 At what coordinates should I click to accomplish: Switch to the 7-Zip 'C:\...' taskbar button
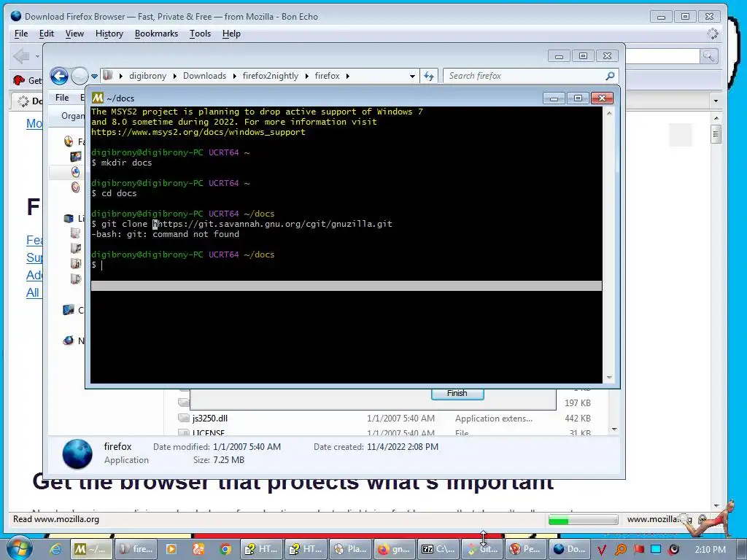(x=438, y=549)
